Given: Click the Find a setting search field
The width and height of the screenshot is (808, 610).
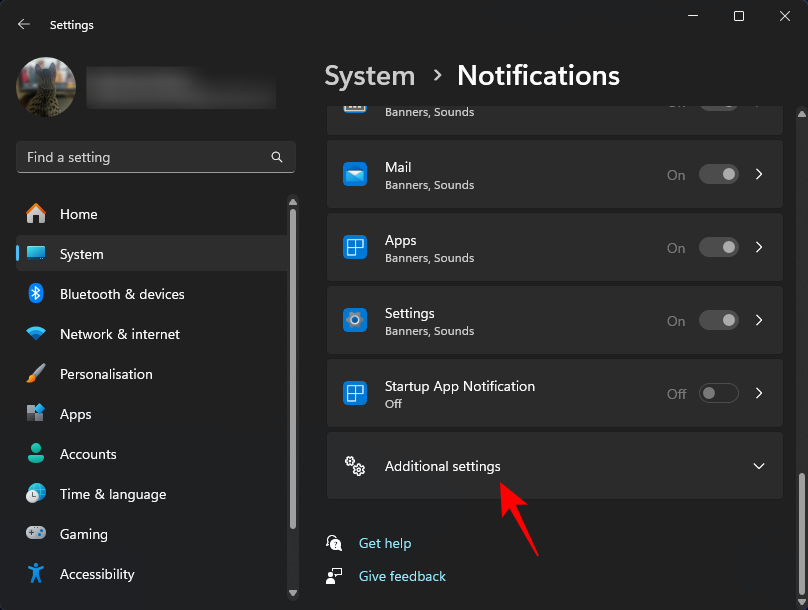Looking at the screenshot, I should click(156, 157).
